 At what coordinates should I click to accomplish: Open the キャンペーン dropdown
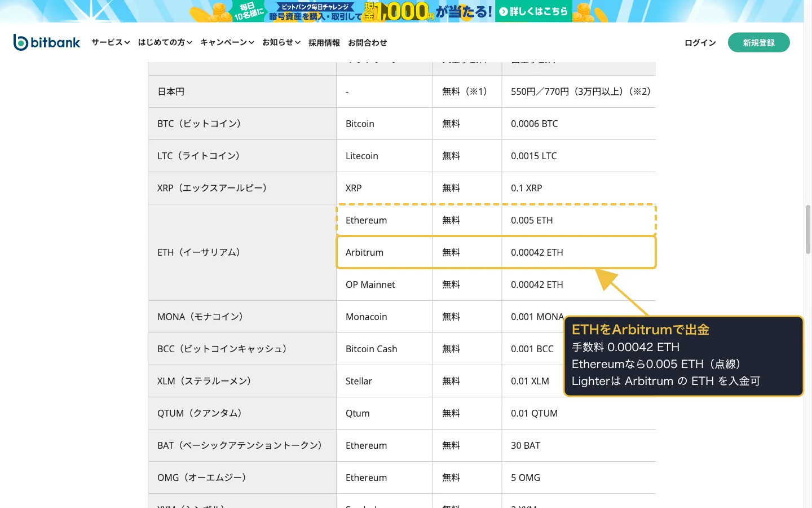tap(227, 42)
